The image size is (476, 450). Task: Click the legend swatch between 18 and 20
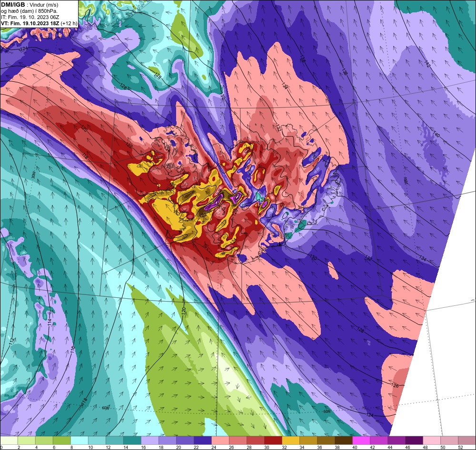point(168,440)
